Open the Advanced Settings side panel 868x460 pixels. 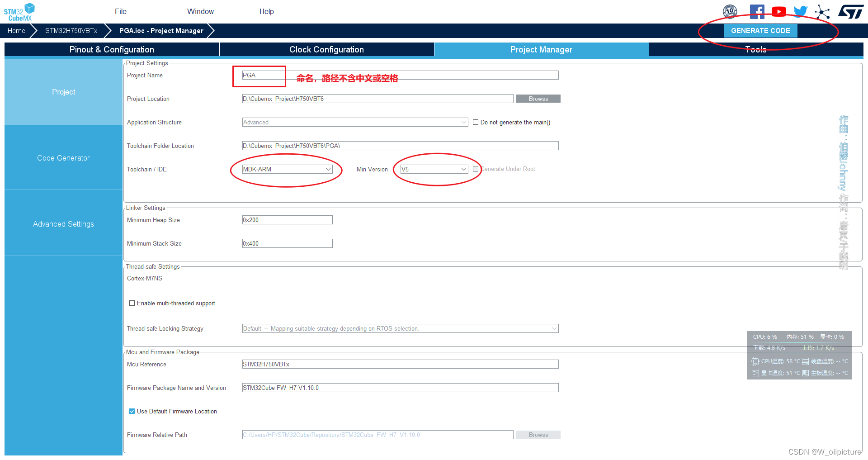click(63, 224)
